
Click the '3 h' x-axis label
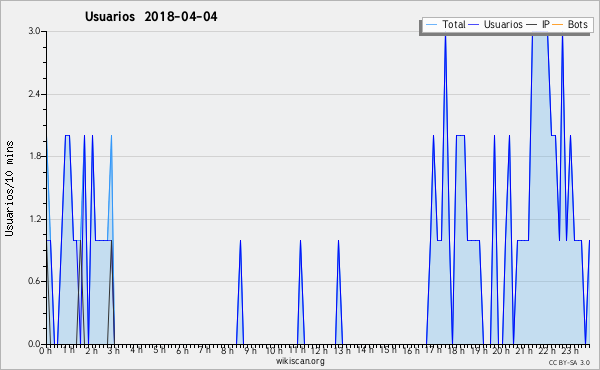(x=114, y=351)
